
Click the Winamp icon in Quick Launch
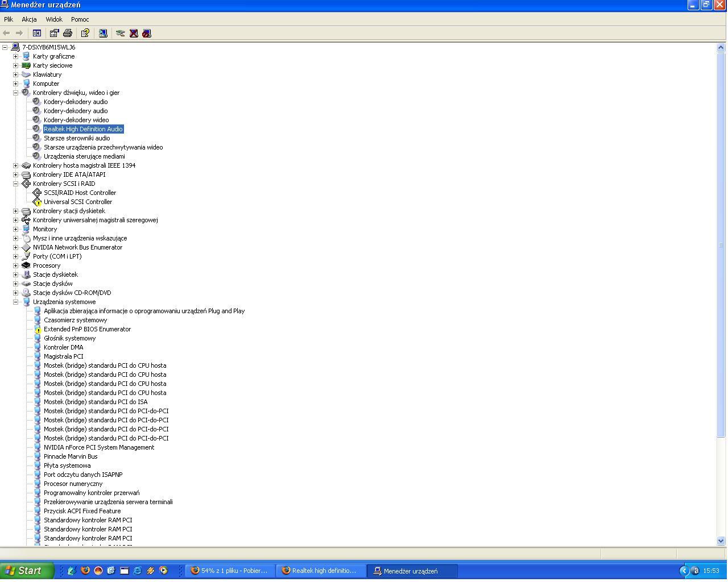click(151, 571)
